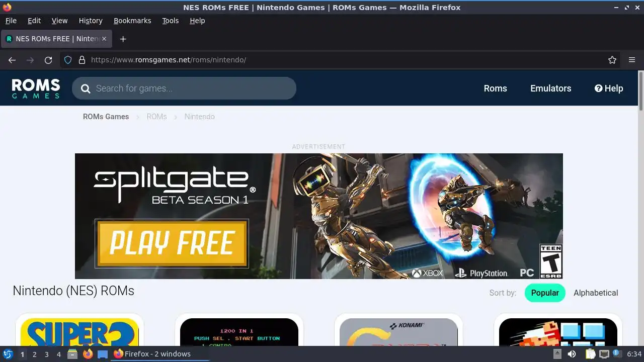This screenshot has height=362, width=644.
Task: Click the Firefox logo in title bar
Action: click(x=7, y=7)
